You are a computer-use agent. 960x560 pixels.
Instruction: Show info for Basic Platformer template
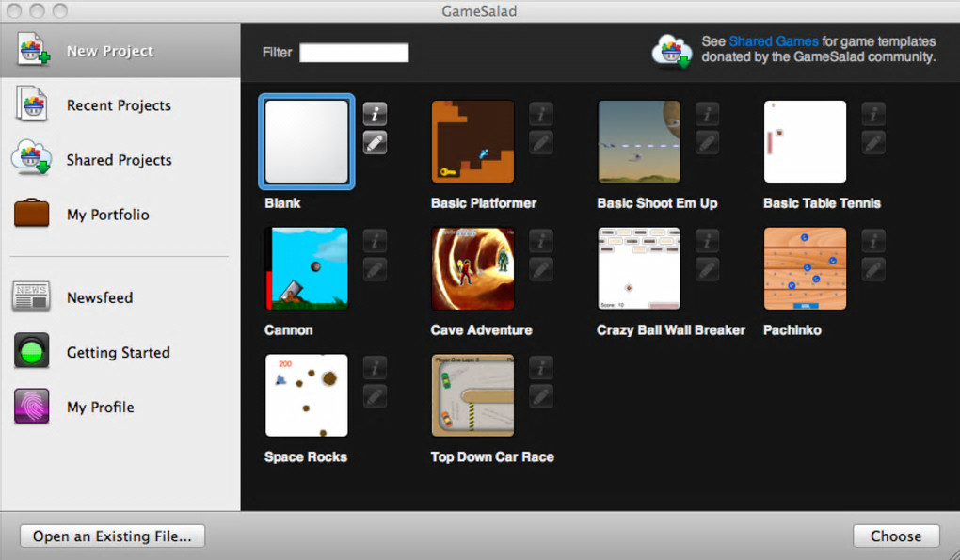tap(540, 114)
